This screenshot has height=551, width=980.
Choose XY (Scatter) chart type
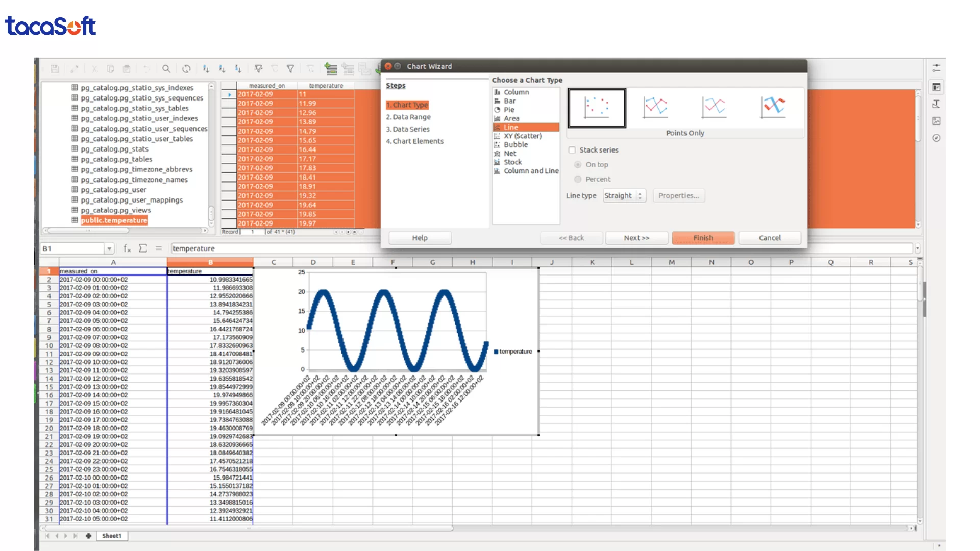coord(522,136)
